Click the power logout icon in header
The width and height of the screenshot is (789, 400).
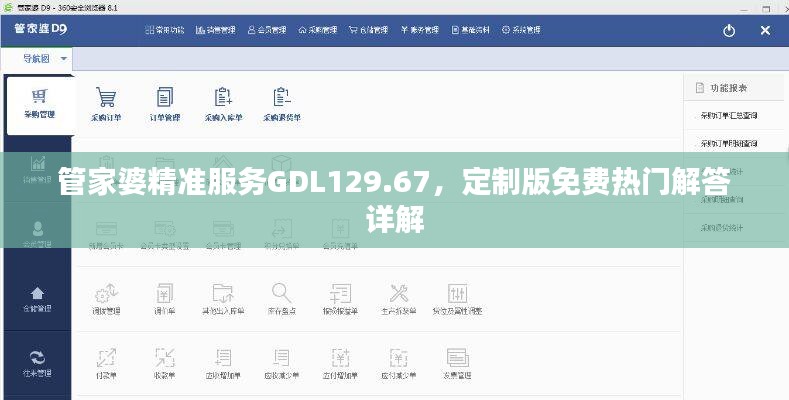tap(729, 31)
